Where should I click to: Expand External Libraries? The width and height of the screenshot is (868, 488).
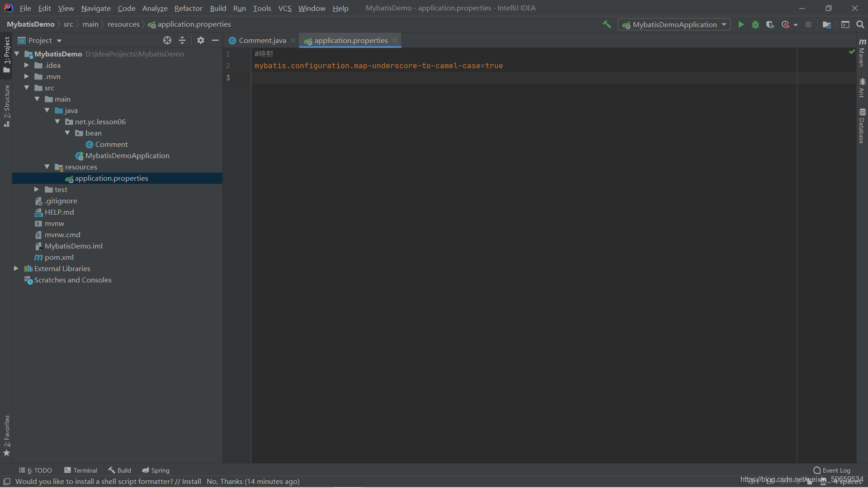point(16,268)
